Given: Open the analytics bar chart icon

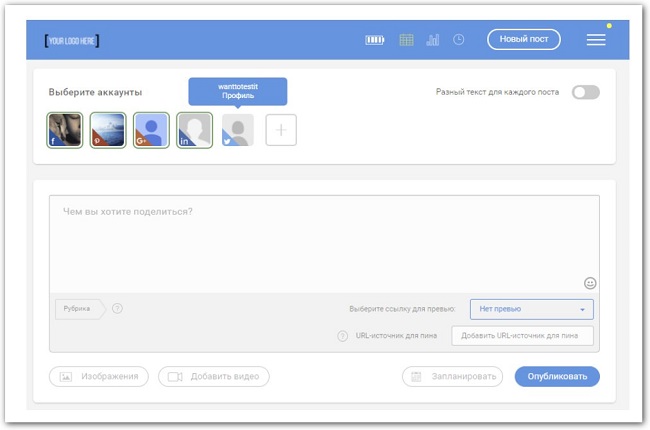Looking at the screenshot, I should click(432, 40).
